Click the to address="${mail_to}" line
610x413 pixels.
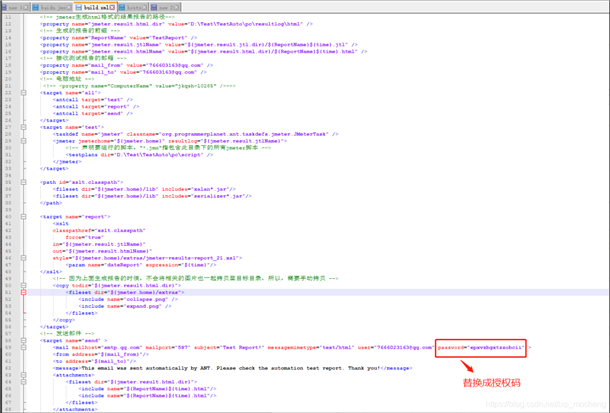(94, 361)
